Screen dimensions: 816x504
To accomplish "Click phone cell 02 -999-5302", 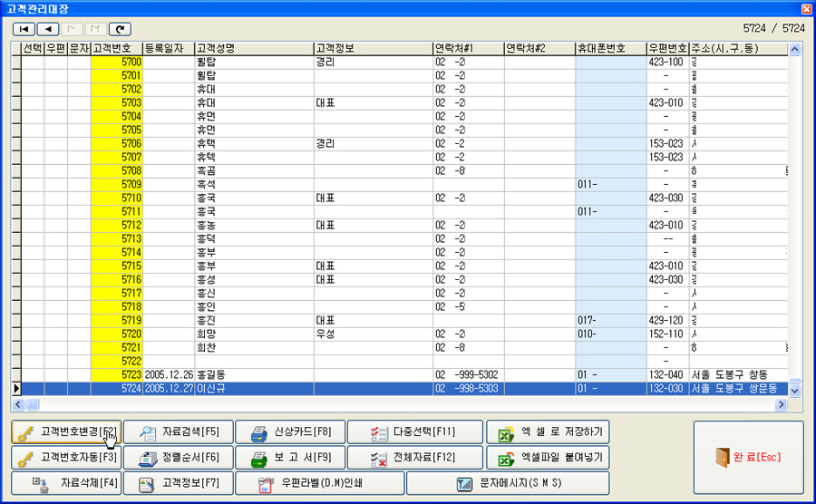I will coord(469,375).
